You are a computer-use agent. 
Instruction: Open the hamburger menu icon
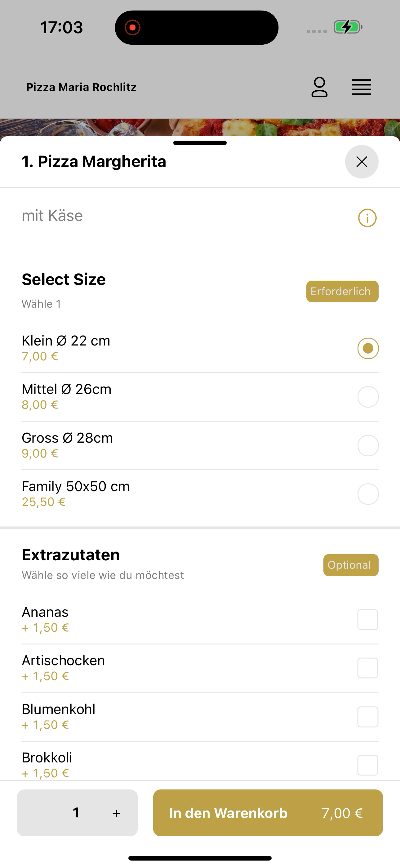click(x=362, y=87)
